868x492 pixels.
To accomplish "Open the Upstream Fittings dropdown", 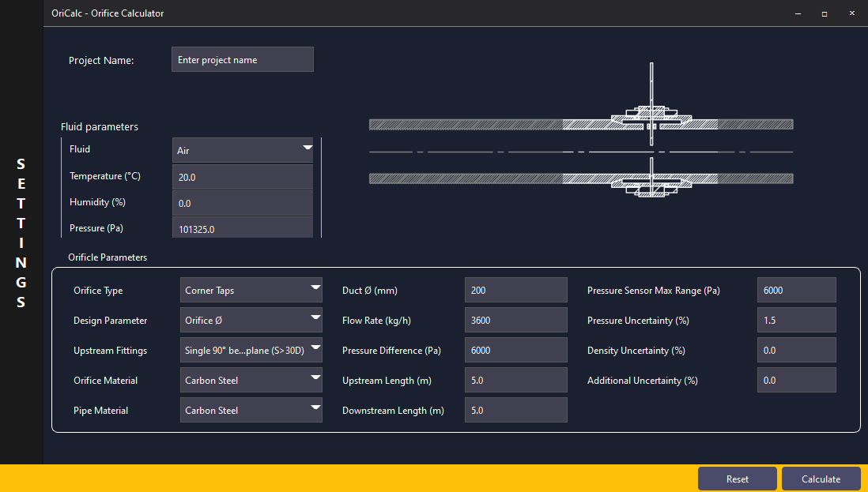I will (x=251, y=350).
